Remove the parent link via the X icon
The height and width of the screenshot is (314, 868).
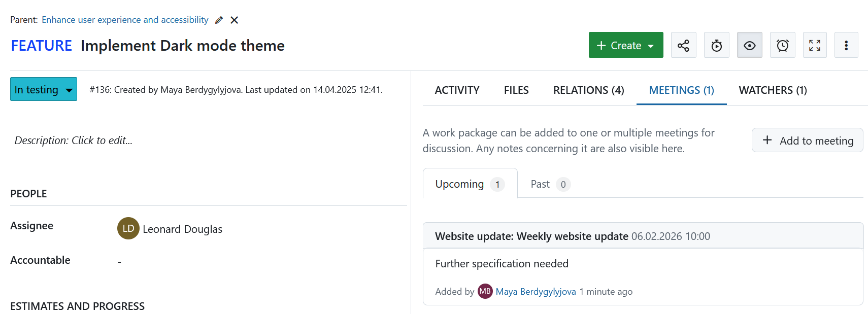(234, 20)
